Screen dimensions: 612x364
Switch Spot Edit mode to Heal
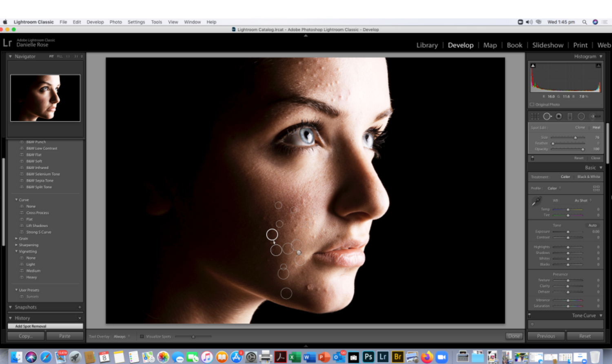click(596, 127)
